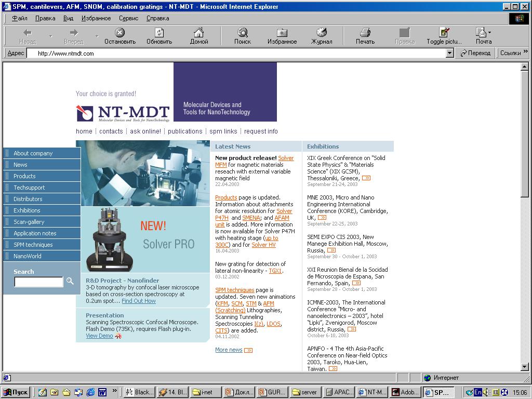The image size is (532, 399).
Task: Open the address bar dropdown arrow
Action: pyautogui.click(x=450, y=53)
